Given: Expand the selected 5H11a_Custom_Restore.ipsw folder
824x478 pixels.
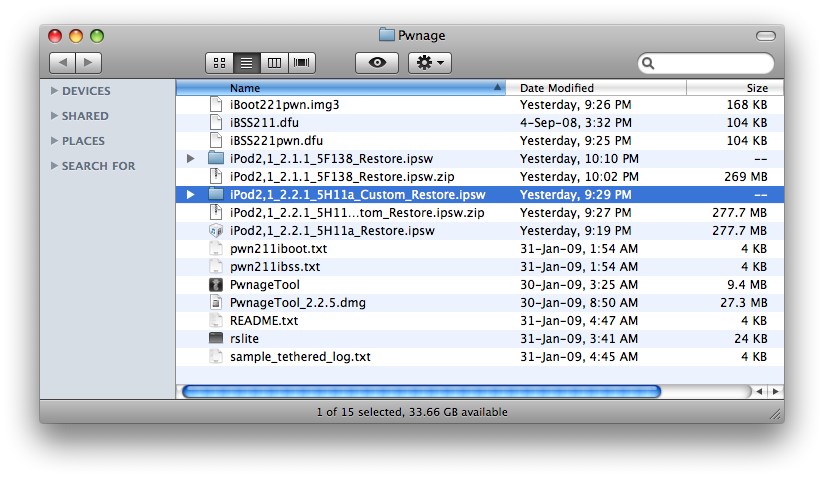Looking at the screenshot, I should coord(191,194).
